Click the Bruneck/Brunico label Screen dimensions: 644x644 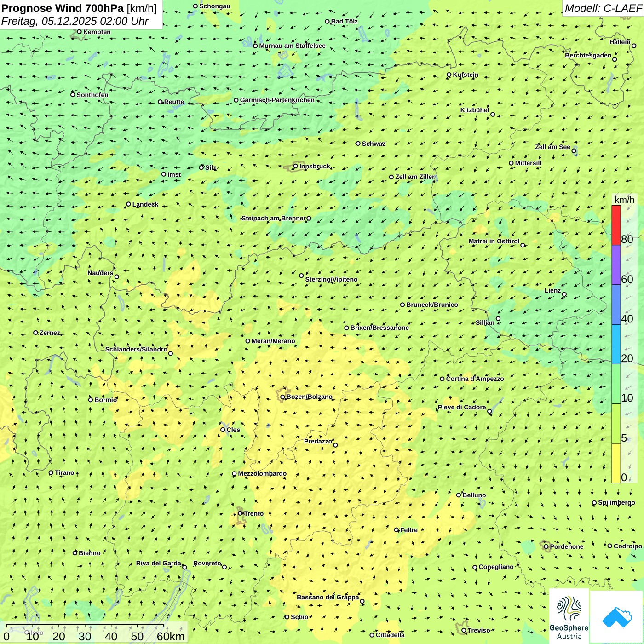(432, 305)
